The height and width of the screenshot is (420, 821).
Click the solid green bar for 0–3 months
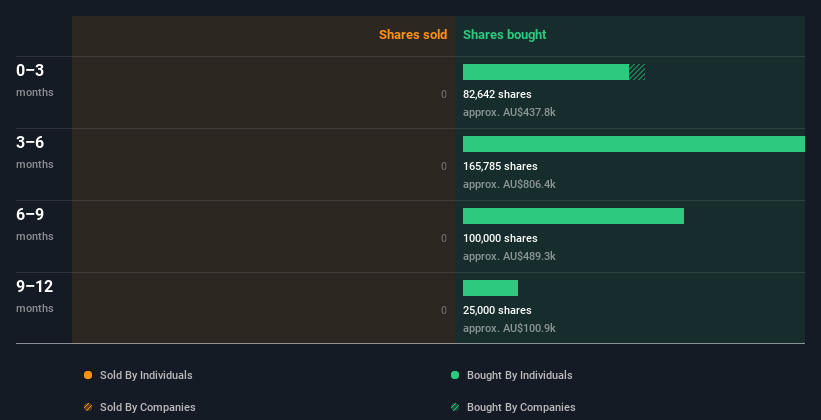(x=546, y=72)
